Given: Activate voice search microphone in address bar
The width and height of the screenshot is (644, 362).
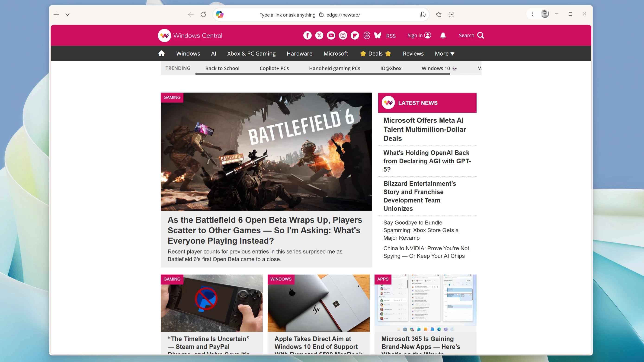Looking at the screenshot, I should click(423, 15).
